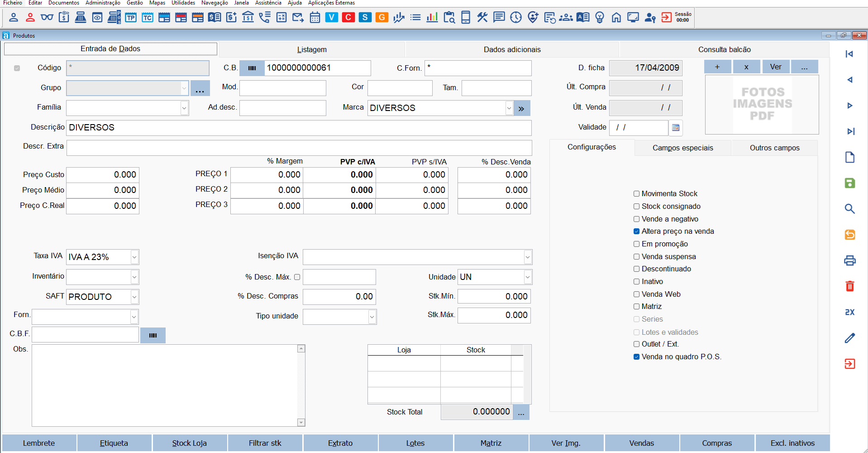Click the printer icon in right sidebar

(x=849, y=260)
